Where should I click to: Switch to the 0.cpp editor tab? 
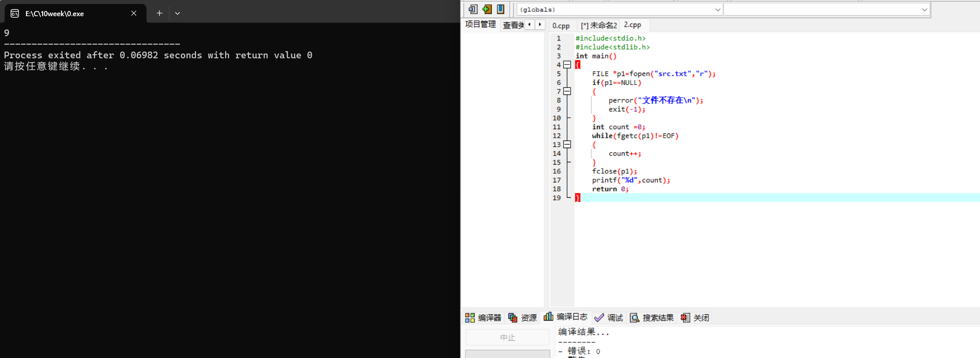coord(561,26)
